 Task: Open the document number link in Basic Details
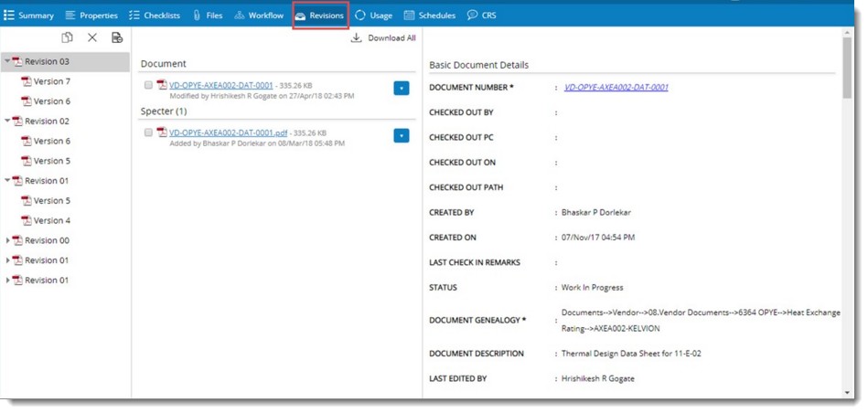click(x=616, y=88)
